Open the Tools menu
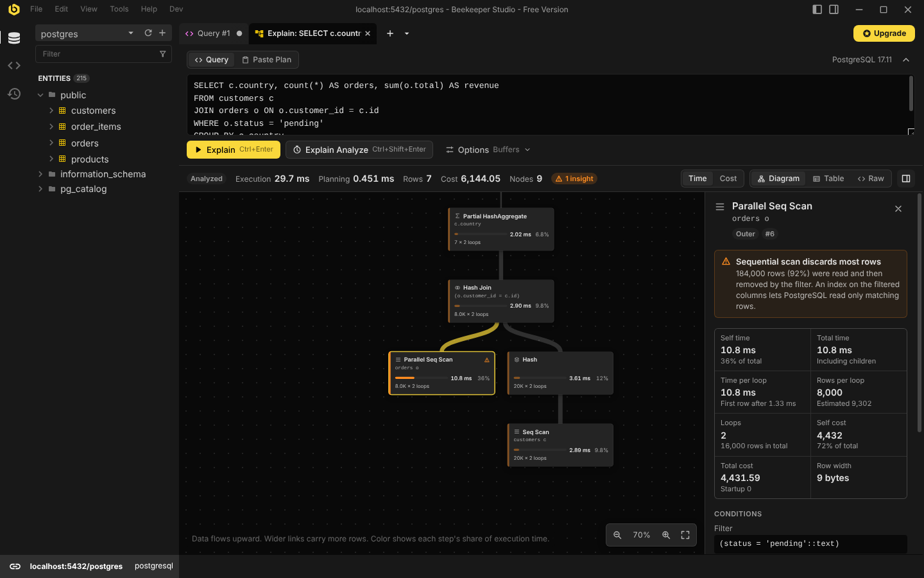This screenshot has height=578, width=924. click(119, 9)
